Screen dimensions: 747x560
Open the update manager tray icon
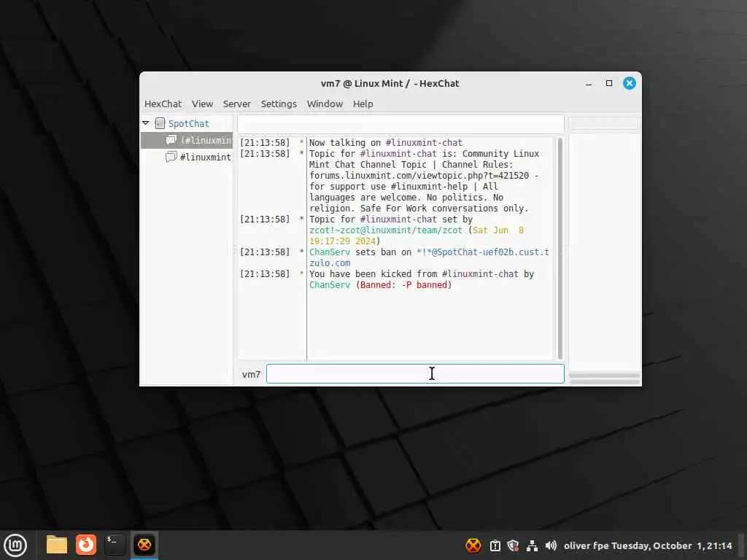point(495,545)
